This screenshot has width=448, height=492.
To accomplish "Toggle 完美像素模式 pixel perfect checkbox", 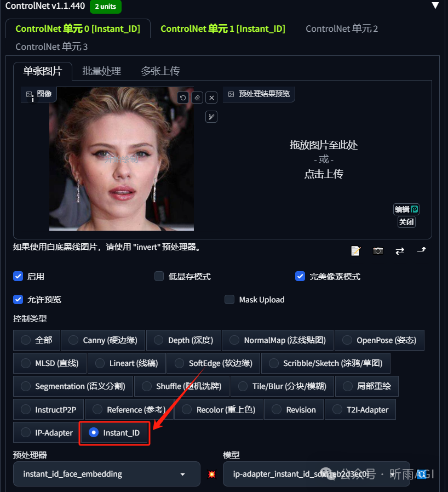I will click(x=300, y=277).
